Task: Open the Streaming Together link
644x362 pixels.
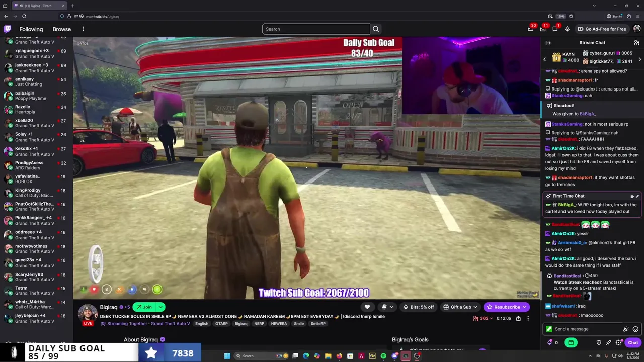Action: (127, 324)
